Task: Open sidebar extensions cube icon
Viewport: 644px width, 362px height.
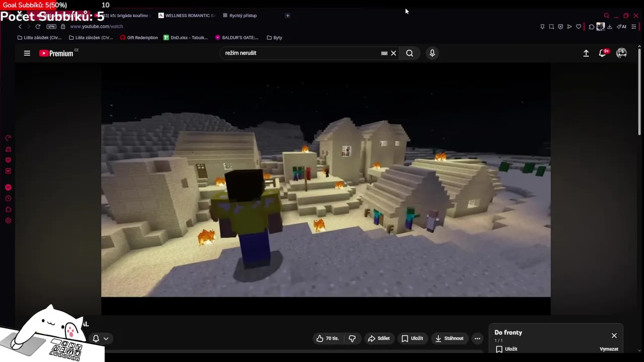Action: tap(8, 210)
